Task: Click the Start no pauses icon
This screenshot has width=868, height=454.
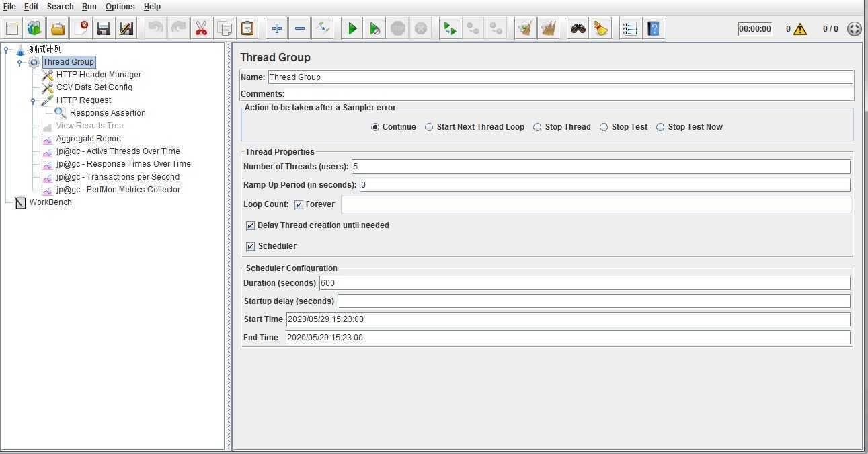Action: [x=375, y=28]
